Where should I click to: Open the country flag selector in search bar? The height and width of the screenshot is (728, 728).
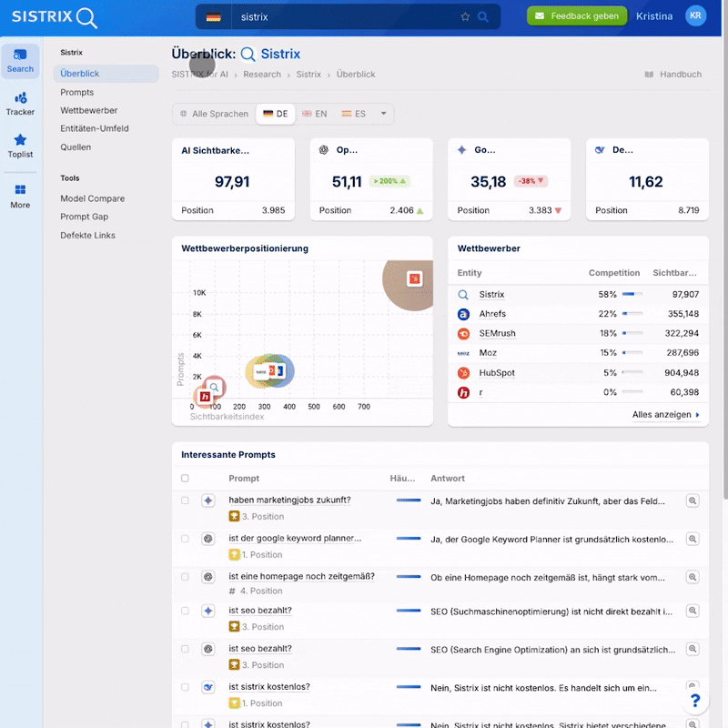[x=214, y=16]
